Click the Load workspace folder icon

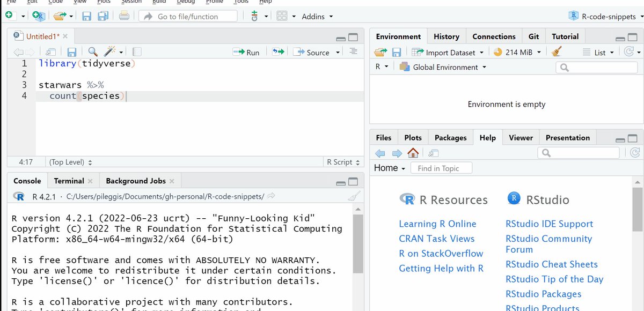380,53
